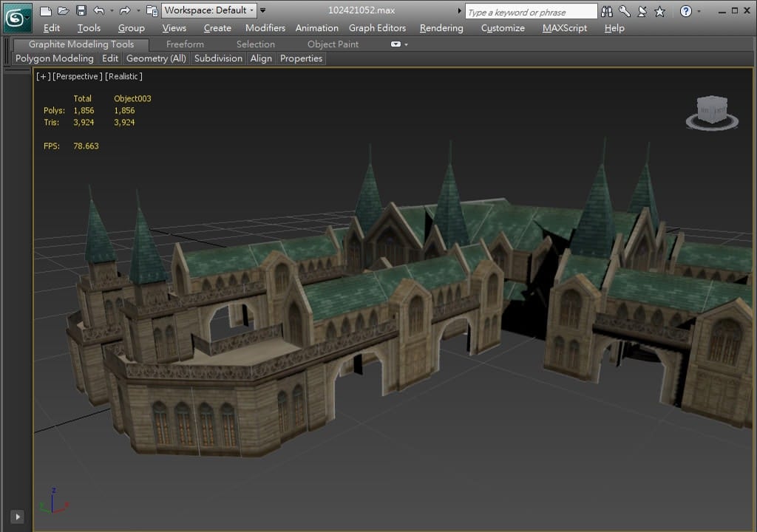This screenshot has height=532, width=757.
Task: Click the Open File folder icon
Action: (x=64, y=11)
